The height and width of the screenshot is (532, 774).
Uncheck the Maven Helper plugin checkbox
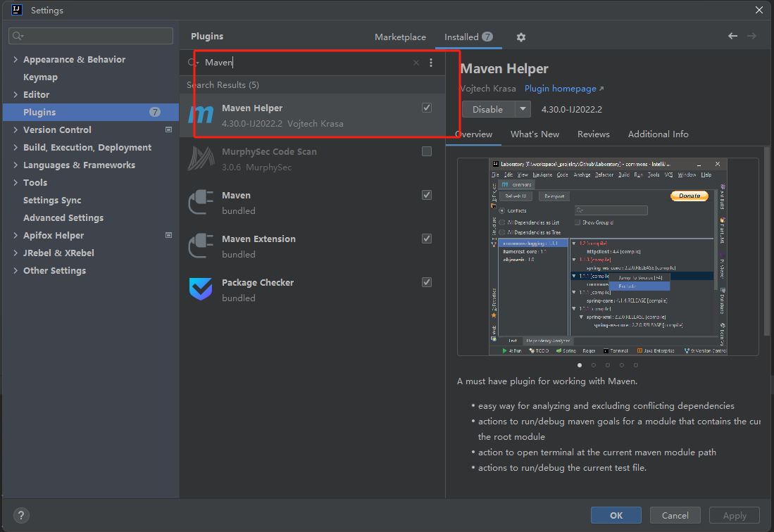point(427,108)
